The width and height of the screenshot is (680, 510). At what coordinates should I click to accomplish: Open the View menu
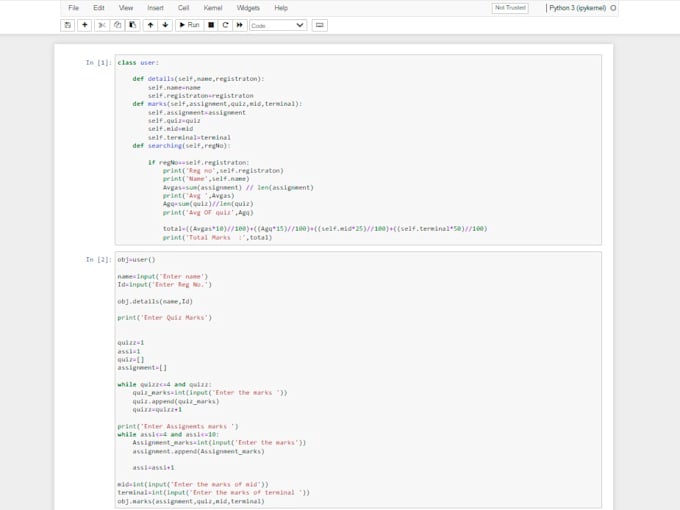(x=126, y=8)
